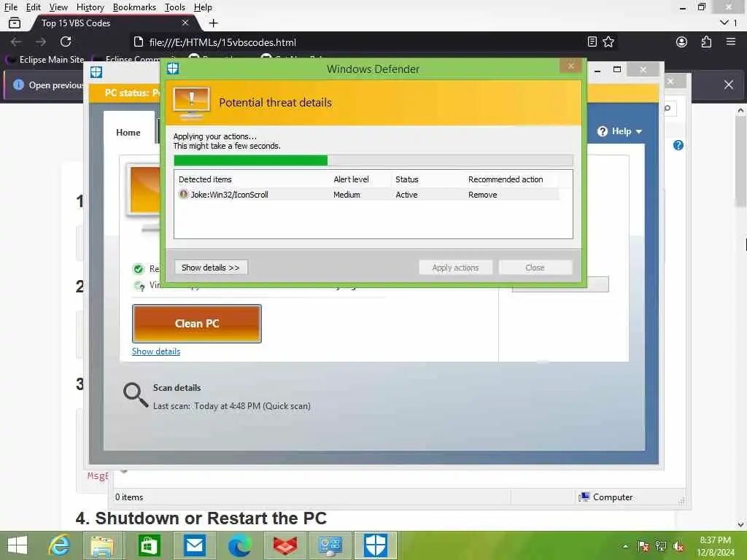Open the Mail app from taskbar
The height and width of the screenshot is (560, 747).
point(194,545)
